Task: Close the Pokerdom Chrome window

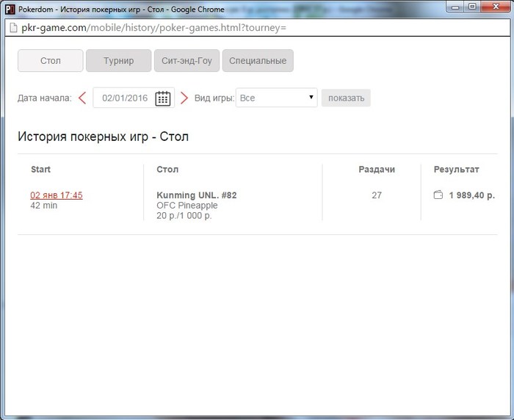Action: [x=496, y=7]
